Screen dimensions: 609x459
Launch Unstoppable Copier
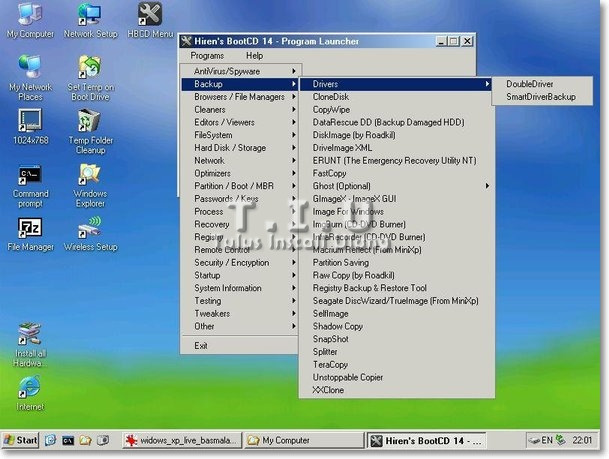(397, 377)
